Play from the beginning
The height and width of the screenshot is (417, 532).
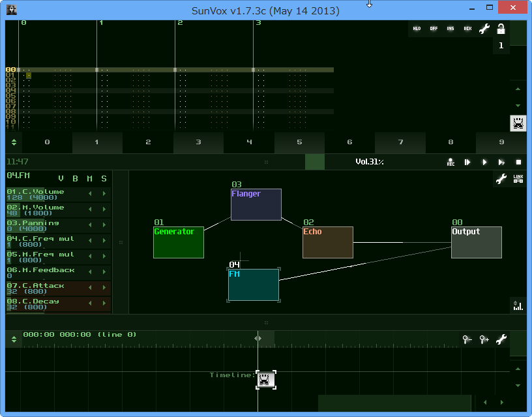(x=467, y=162)
